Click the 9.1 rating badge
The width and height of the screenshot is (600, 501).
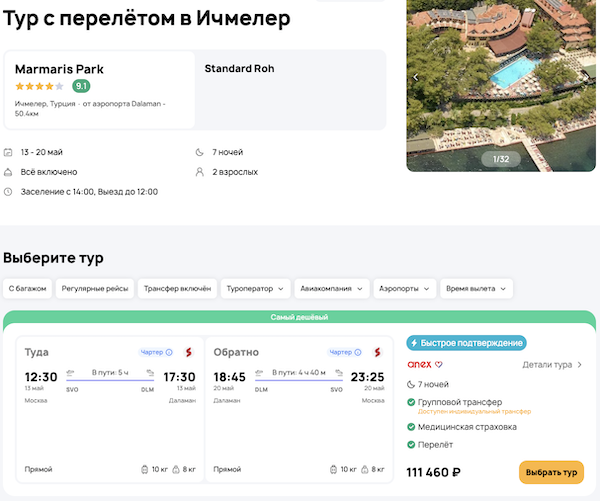82,86
